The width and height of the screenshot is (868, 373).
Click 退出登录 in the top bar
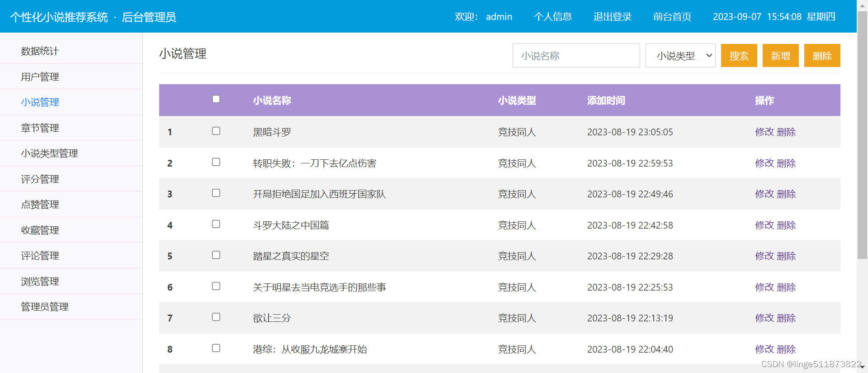click(x=613, y=17)
